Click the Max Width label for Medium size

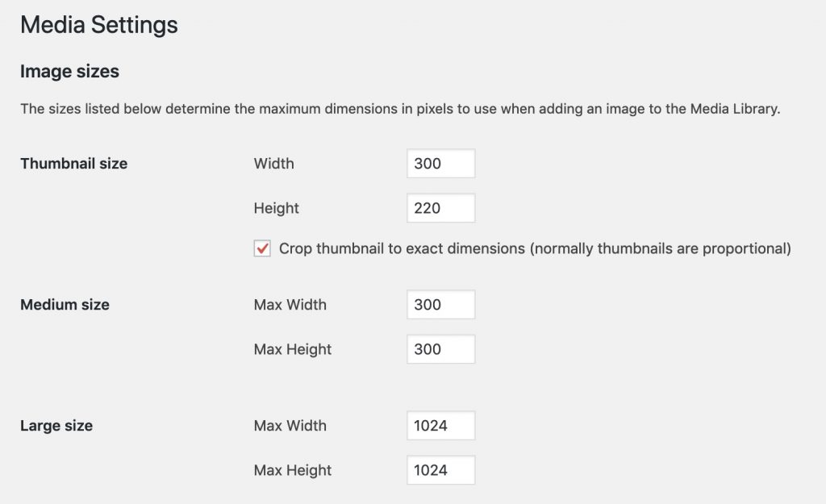click(290, 305)
